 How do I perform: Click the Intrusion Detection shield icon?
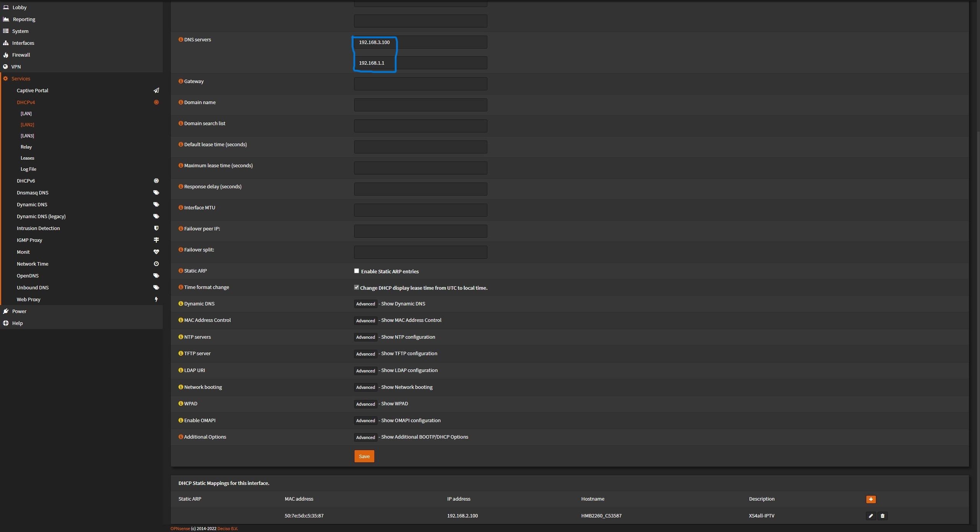[x=156, y=228]
